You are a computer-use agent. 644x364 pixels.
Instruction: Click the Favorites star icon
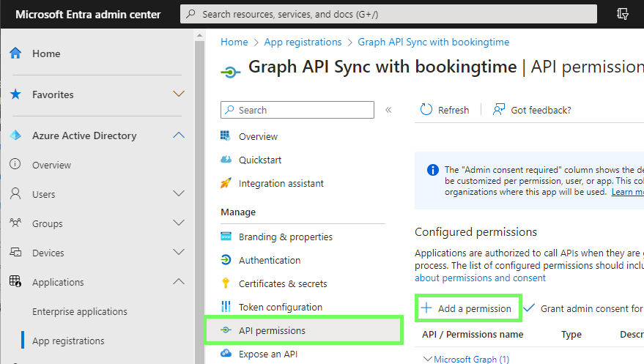(15, 94)
